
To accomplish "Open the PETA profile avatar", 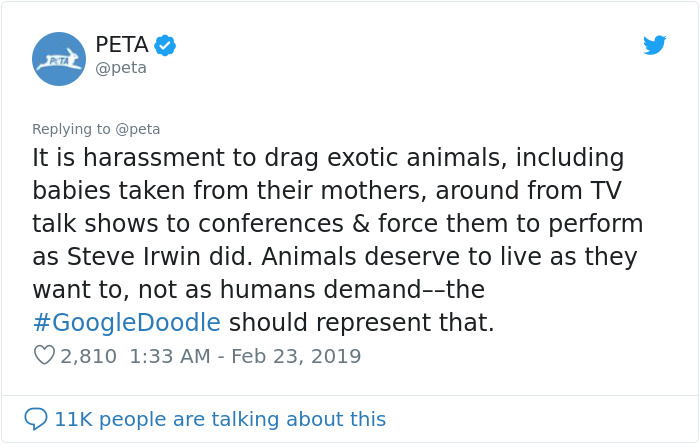I will pyautogui.click(x=59, y=58).
